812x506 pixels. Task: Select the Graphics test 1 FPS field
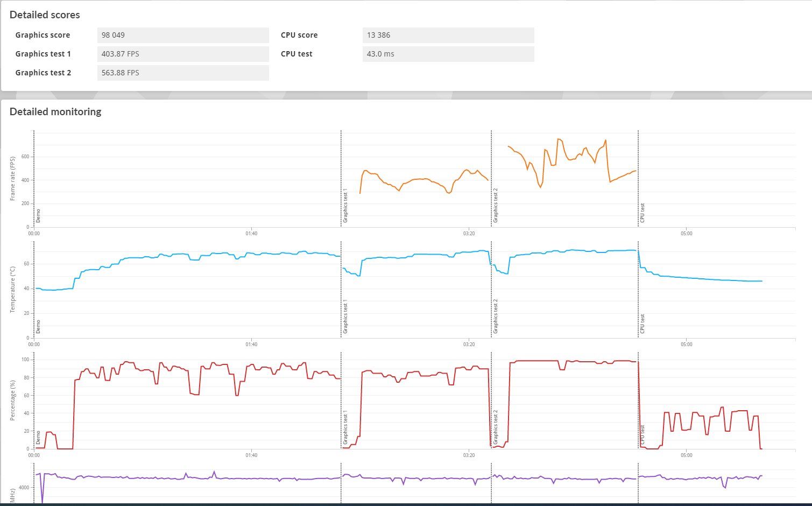point(183,54)
